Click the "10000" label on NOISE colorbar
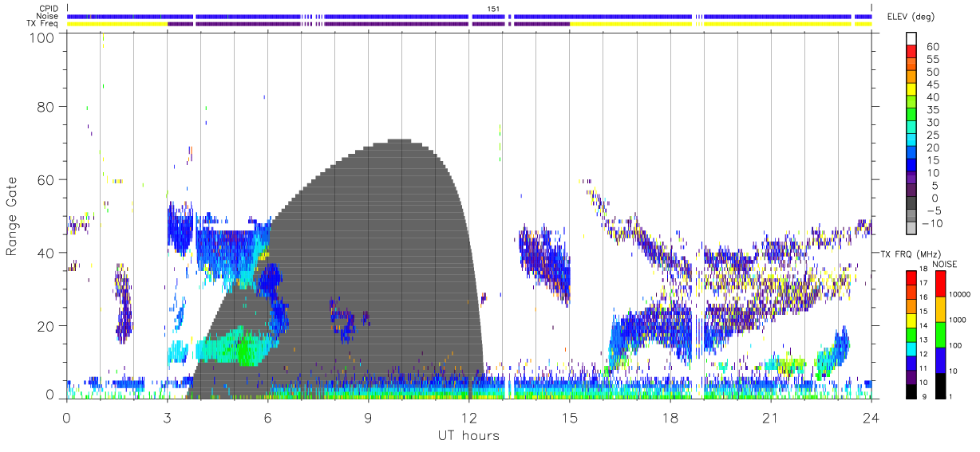 [959, 295]
